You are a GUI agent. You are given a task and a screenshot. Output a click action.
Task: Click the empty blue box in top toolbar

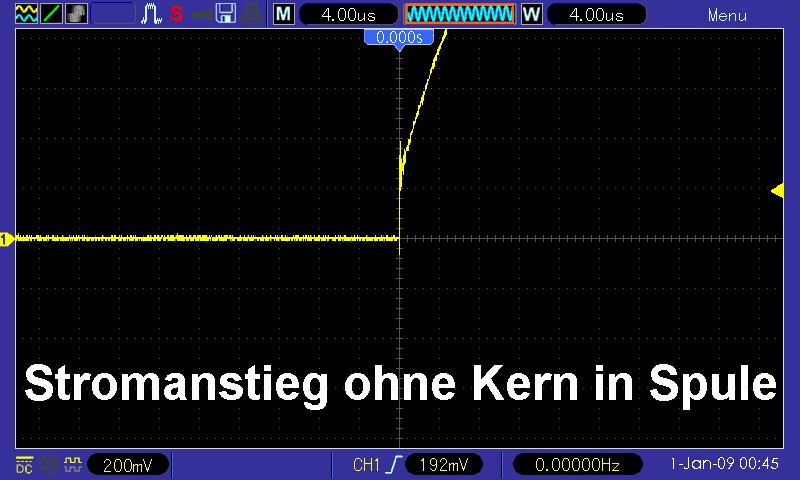point(113,14)
